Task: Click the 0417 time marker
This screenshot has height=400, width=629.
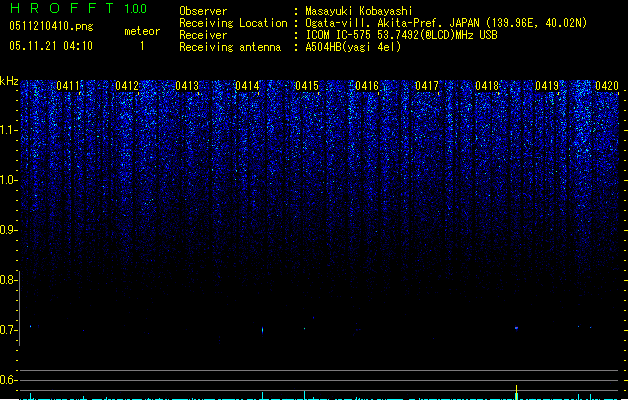Action: pyautogui.click(x=427, y=86)
